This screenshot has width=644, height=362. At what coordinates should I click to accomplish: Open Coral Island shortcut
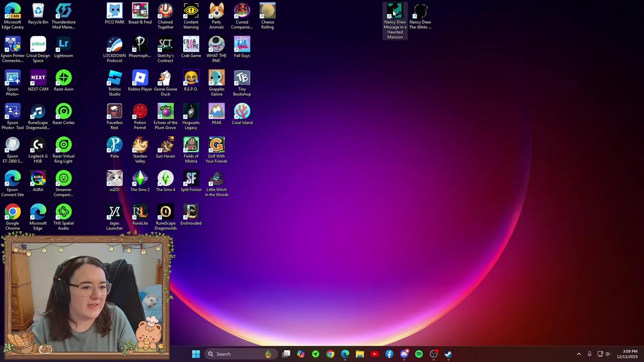[x=242, y=115]
